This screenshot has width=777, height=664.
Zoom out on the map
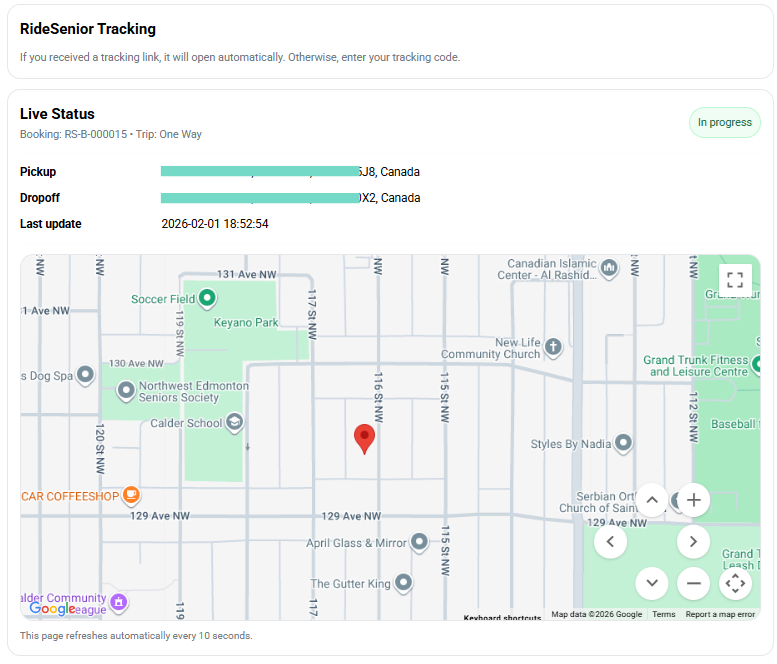(693, 583)
